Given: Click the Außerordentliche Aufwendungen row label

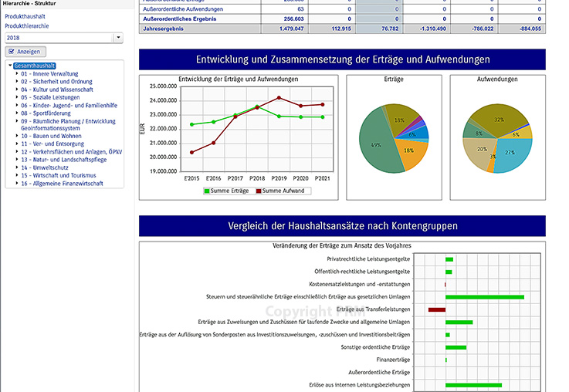Looking at the screenshot, I should 184,9.
